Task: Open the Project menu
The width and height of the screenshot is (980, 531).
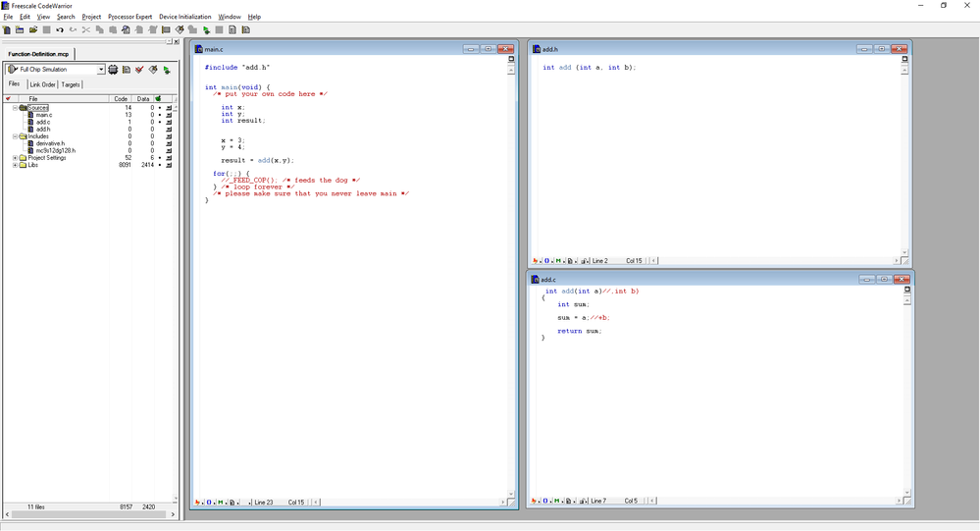Action: coord(91,17)
